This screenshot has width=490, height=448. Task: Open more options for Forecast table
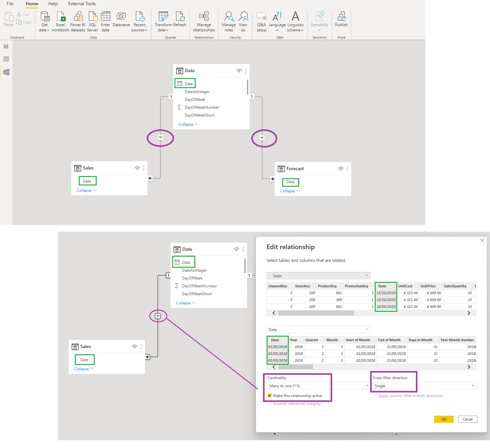(x=347, y=169)
